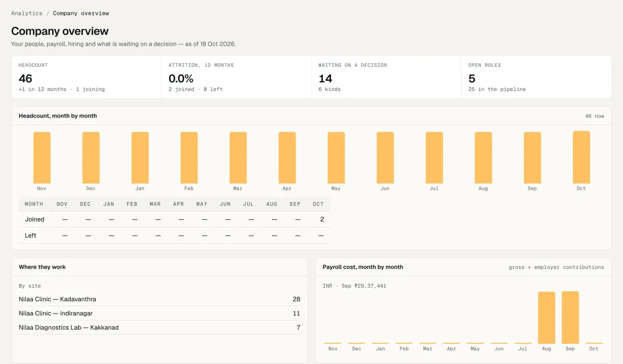Select the Apr headcount bar
This screenshot has width=623, height=364.
pyautogui.click(x=287, y=158)
